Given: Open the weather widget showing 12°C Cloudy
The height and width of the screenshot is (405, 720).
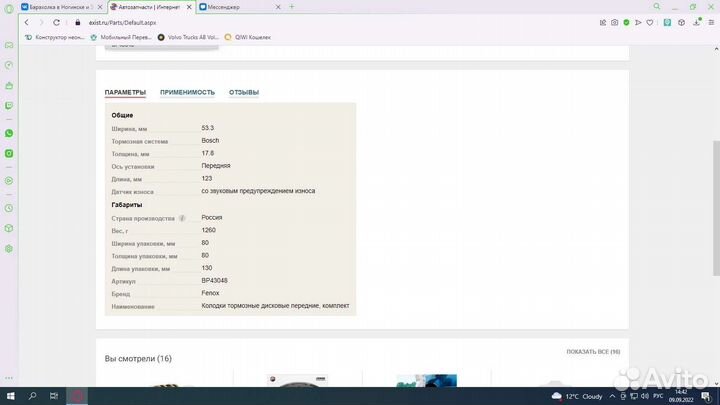Looking at the screenshot, I should click(x=576, y=396).
